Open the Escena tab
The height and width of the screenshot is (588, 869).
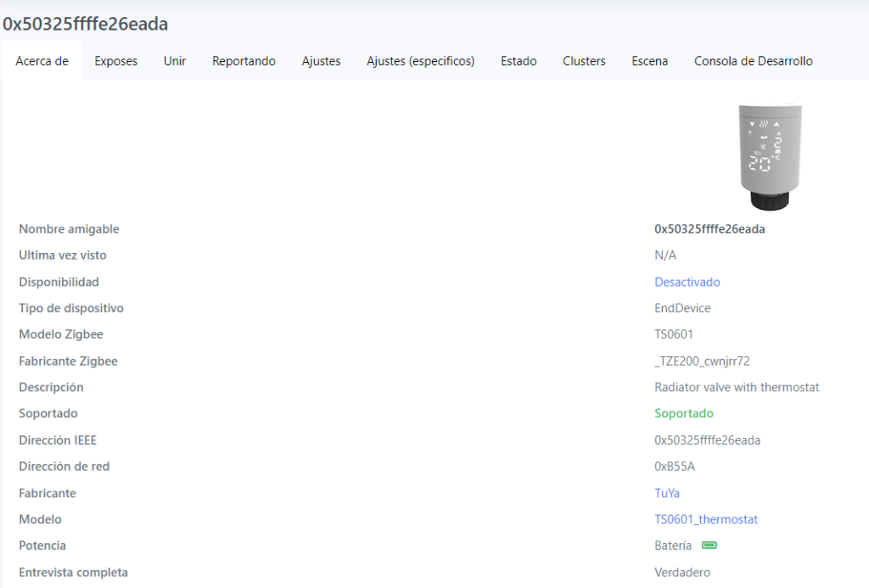[649, 61]
